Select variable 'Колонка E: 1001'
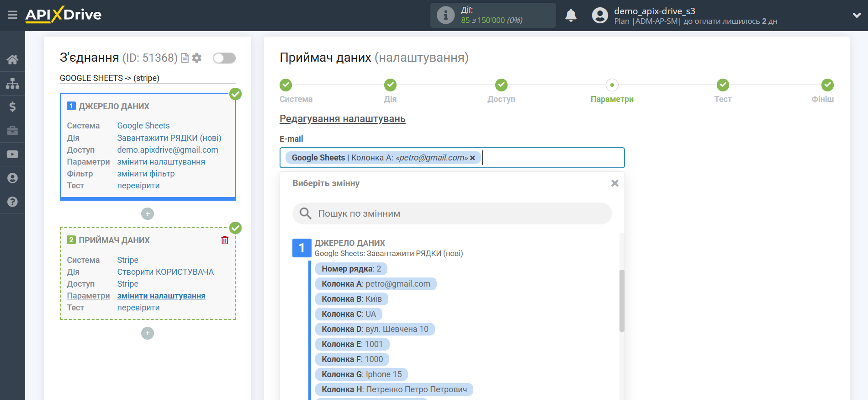The width and height of the screenshot is (868, 400). [x=352, y=344]
